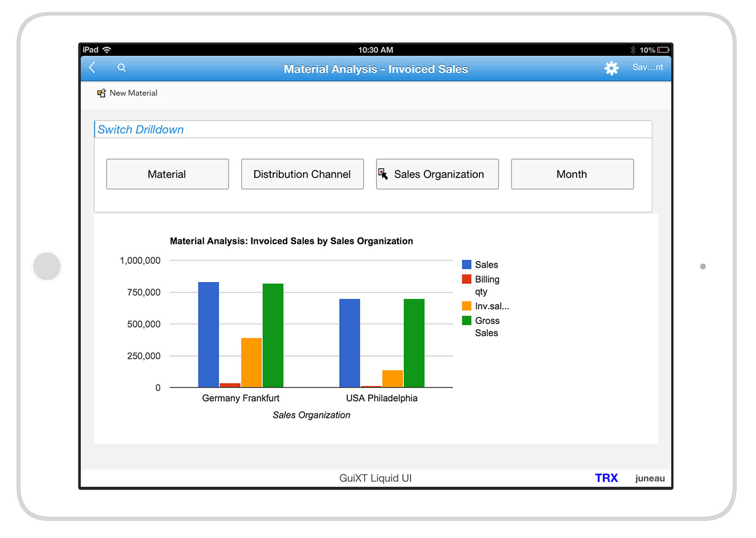Select USA Philadelphia's green Gross Sales bar
Screen dimensions: 756x538
coord(414,343)
